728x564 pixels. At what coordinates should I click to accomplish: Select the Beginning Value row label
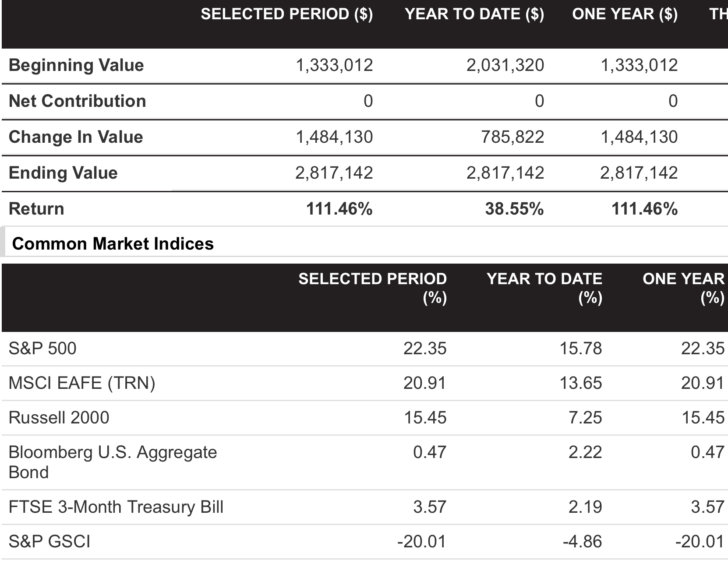(x=76, y=65)
